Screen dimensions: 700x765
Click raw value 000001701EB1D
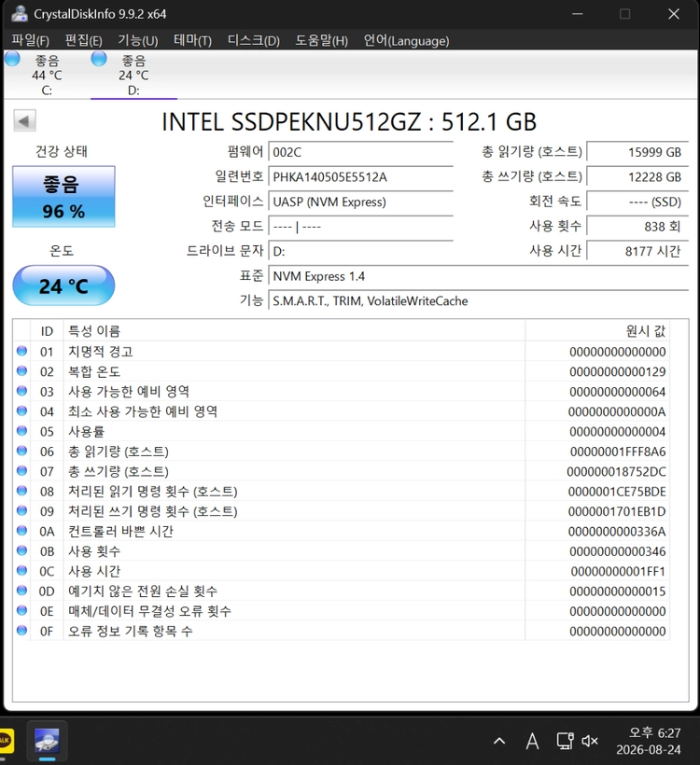[x=617, y=511]
